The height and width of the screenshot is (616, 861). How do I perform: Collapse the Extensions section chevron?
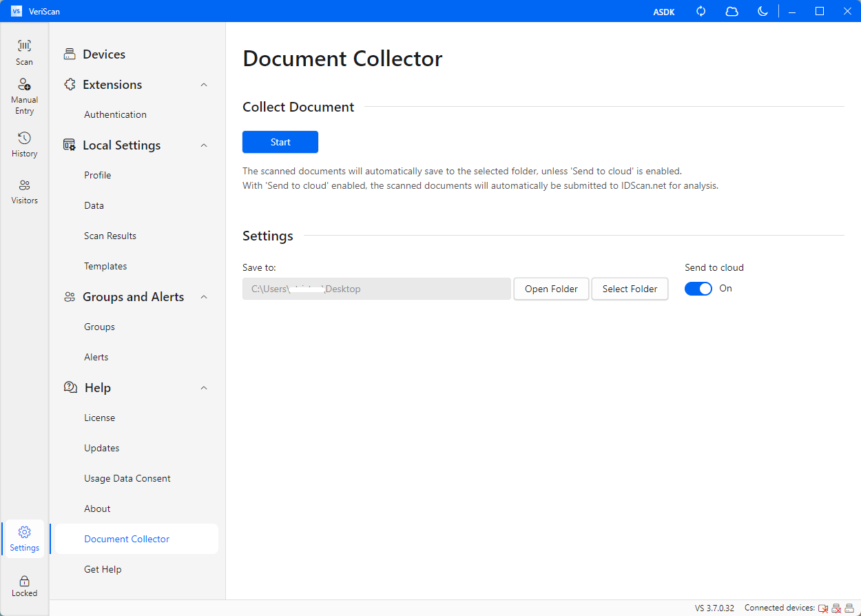(x=204, y=85)
